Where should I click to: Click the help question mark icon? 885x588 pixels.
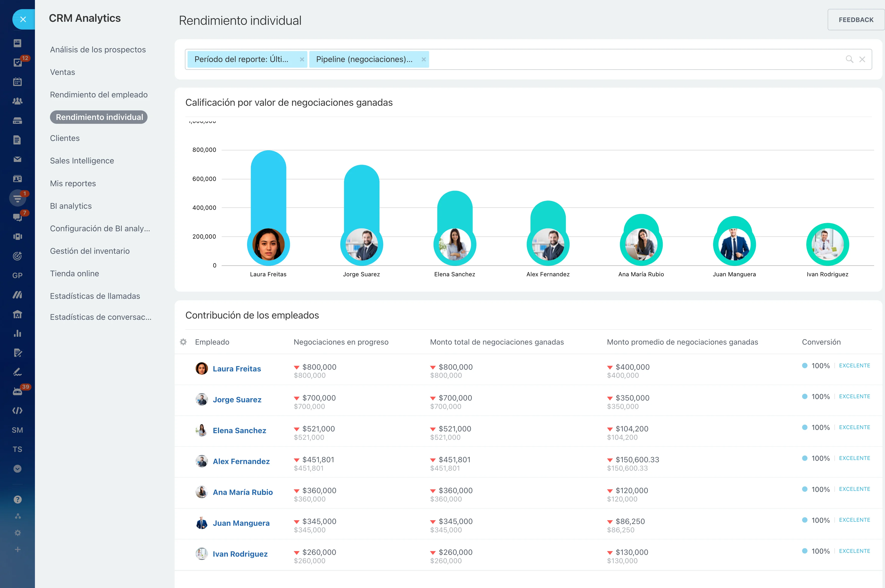click(x=17, y=499)
